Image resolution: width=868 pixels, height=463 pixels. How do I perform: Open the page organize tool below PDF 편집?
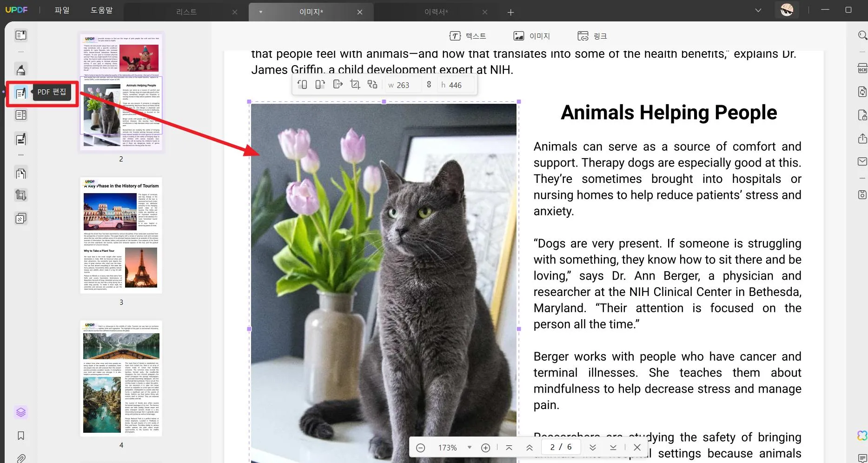[x=21, y=115]
